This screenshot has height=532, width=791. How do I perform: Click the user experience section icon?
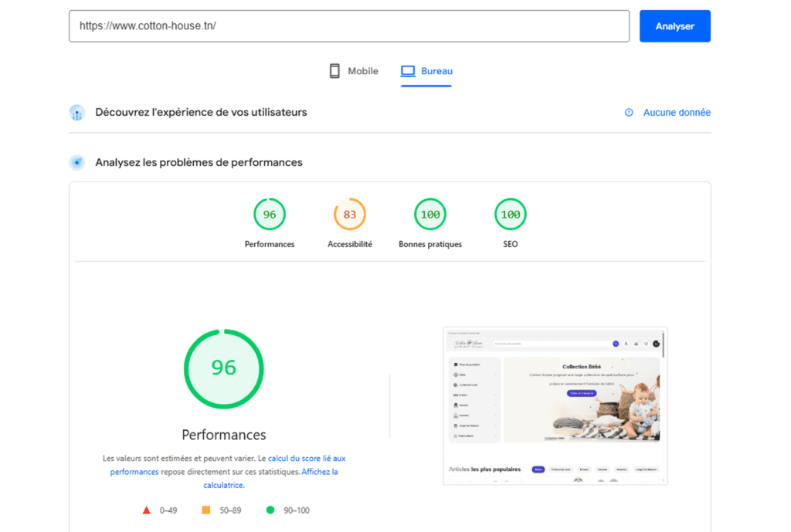(77, 113)
